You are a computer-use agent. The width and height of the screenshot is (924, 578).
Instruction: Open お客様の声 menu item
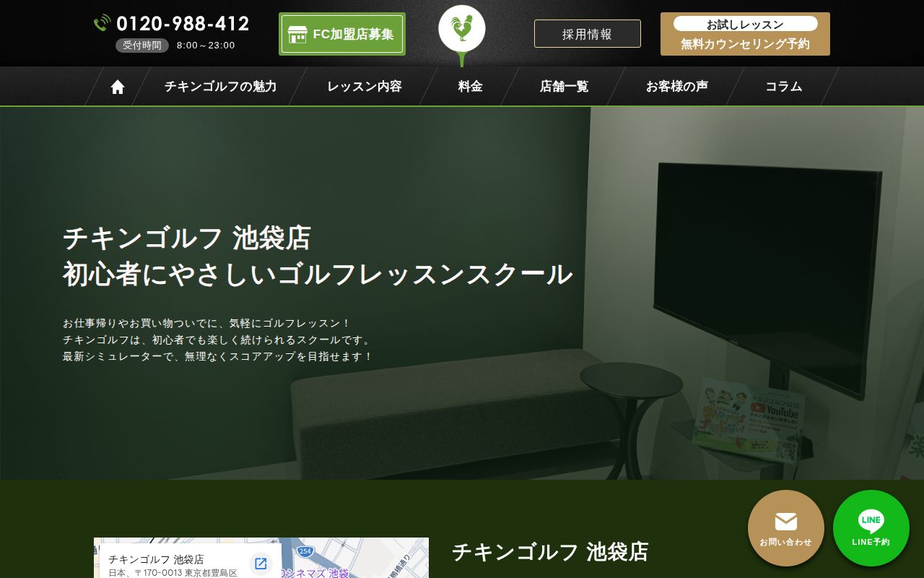coord(677,87)
